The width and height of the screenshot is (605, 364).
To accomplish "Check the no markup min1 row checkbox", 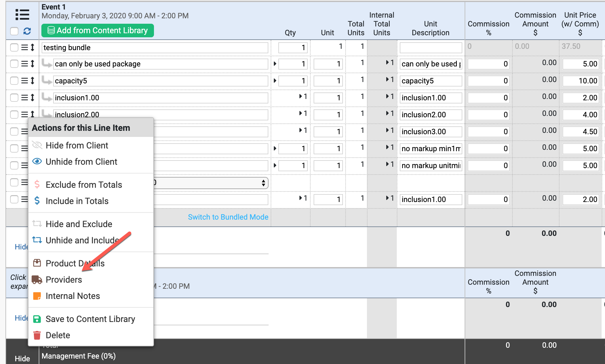I will [14, 148].
